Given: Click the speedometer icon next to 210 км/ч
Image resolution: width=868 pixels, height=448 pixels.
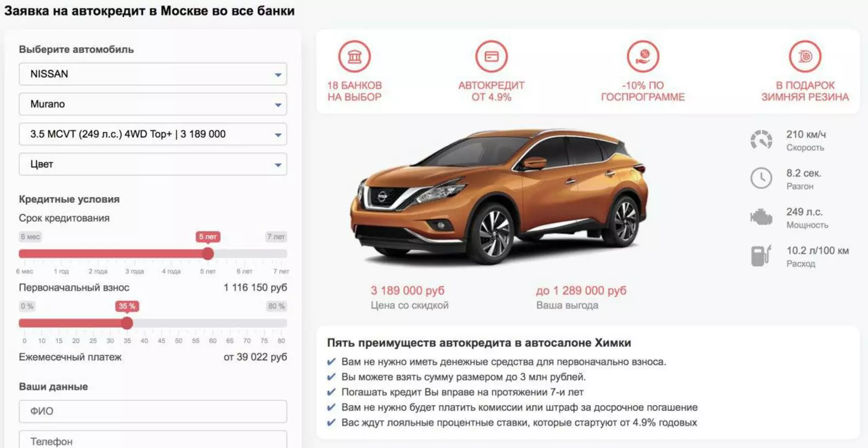Looking at the screenshot, I should (761, 140).
